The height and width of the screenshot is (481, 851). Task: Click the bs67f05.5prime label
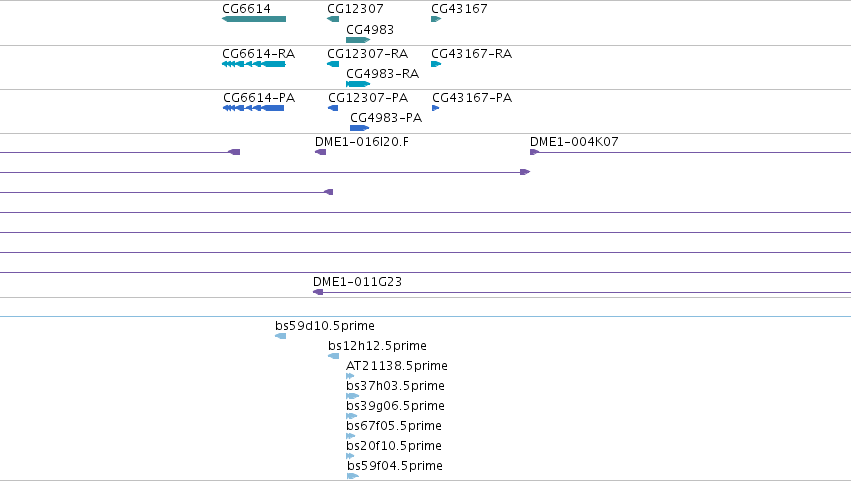394,426
